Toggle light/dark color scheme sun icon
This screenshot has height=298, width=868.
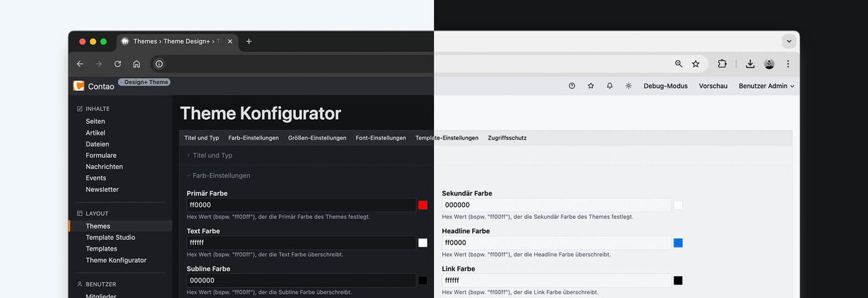(x=629, y=86)
